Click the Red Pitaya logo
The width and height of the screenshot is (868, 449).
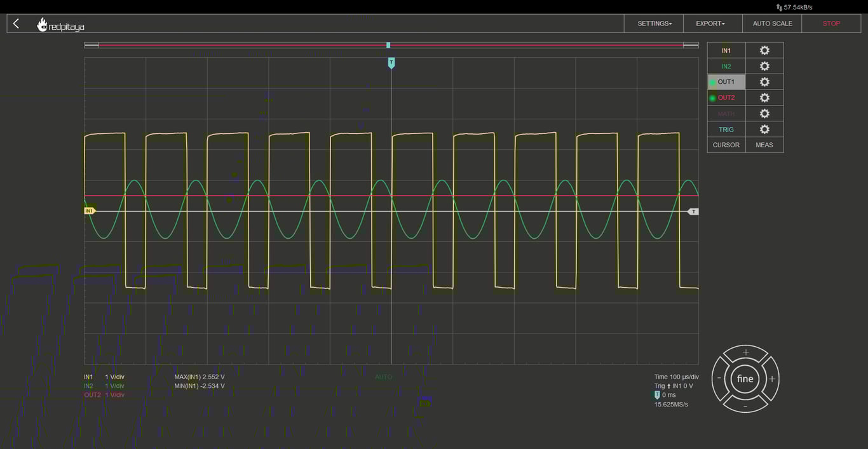60,25
